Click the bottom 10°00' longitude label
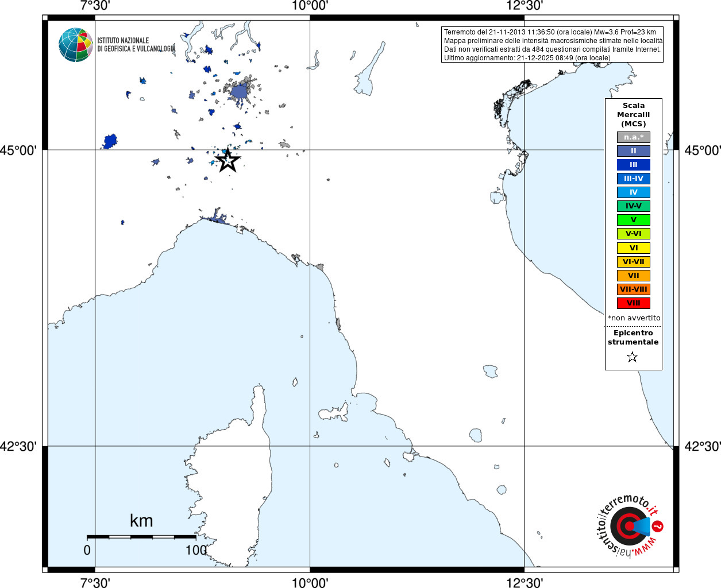 pyautogui.click(x=310, y=582)
